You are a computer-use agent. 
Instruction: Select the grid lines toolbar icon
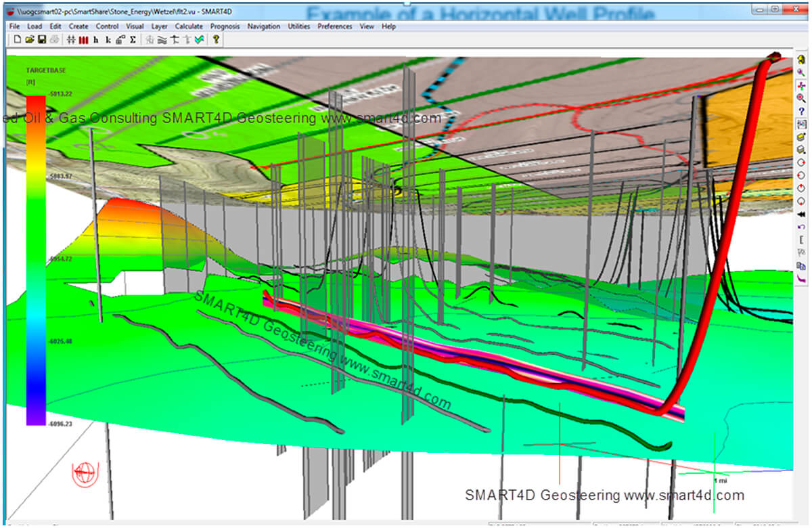click(x=71, y=40)
